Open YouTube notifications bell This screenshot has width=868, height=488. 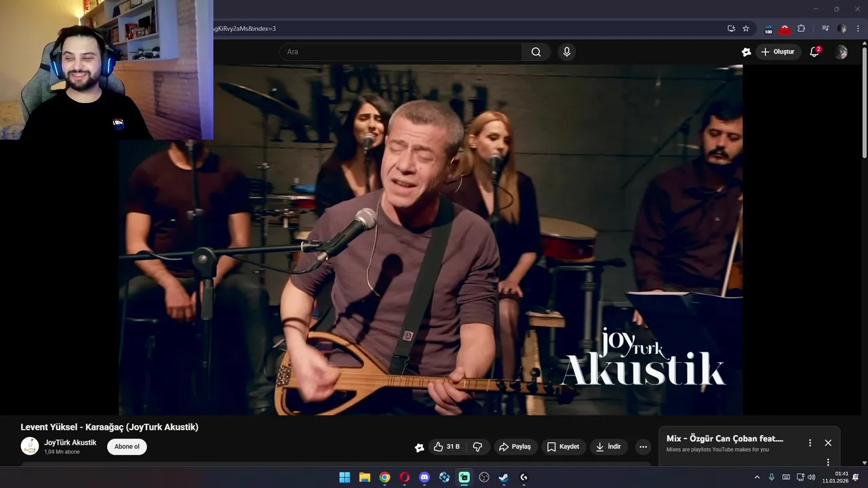tap(815, 52)
